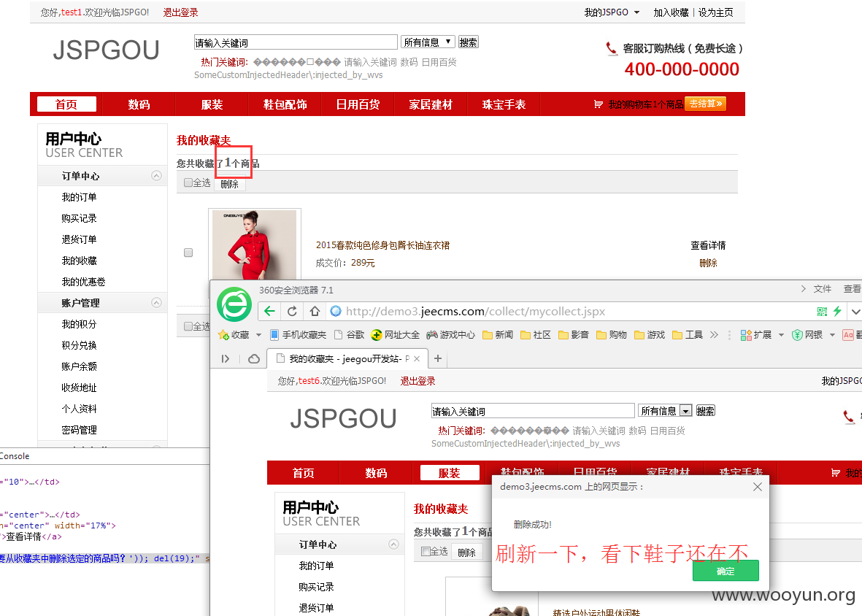Image resolution: width=862 pixels, height=616 pixels.
Task: Open the 网银 dropdown arrow
Action: [x=832, y=335]
